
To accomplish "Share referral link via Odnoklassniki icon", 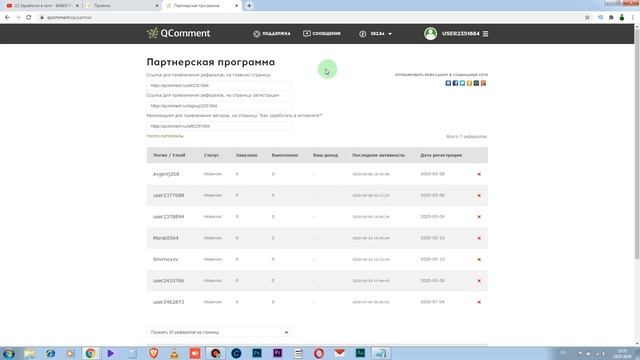I will [469, 83].
